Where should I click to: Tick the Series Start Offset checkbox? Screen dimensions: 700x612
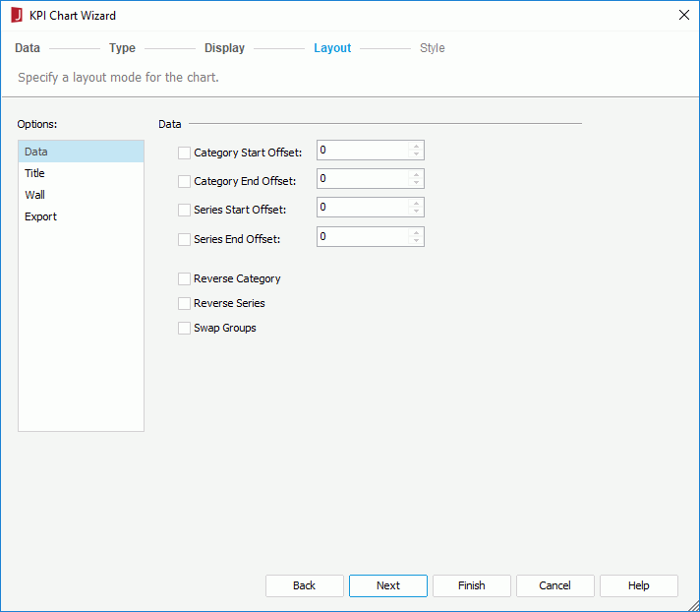[184, 210]
